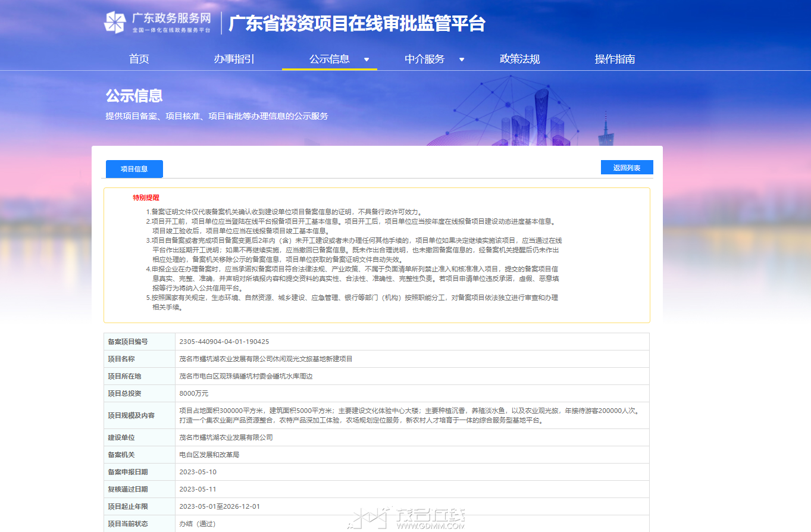
Task: Open the 广东省投资项目在线审批监管平台 title link
Action: click(357, 24)
